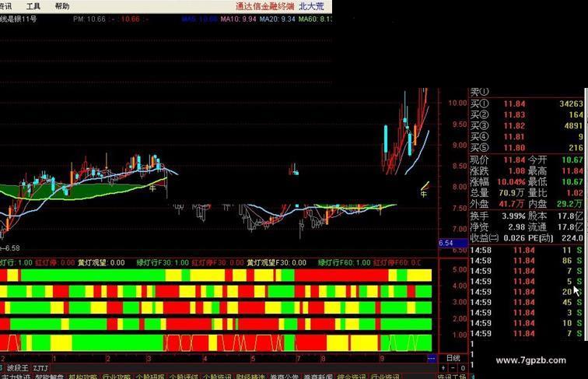588x379 pixels.
Task: Click the blue 6.54 price axis marker
Action: [453, 243]
